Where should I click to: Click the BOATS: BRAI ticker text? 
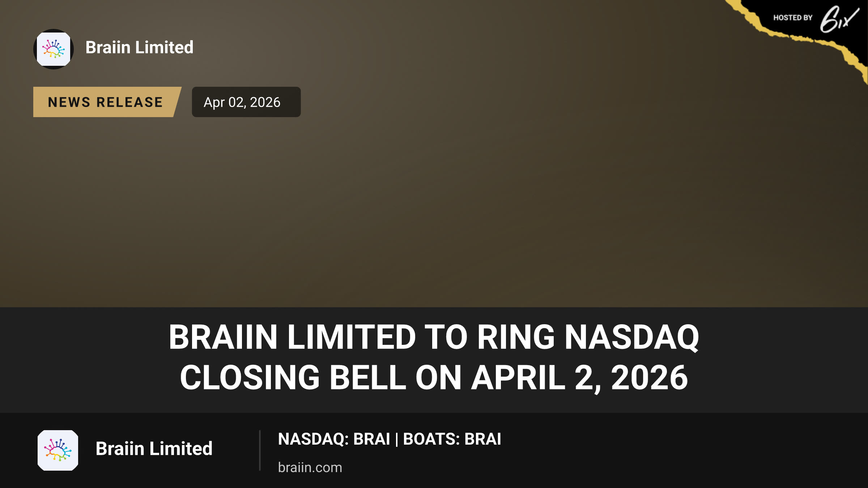point(452,439)
